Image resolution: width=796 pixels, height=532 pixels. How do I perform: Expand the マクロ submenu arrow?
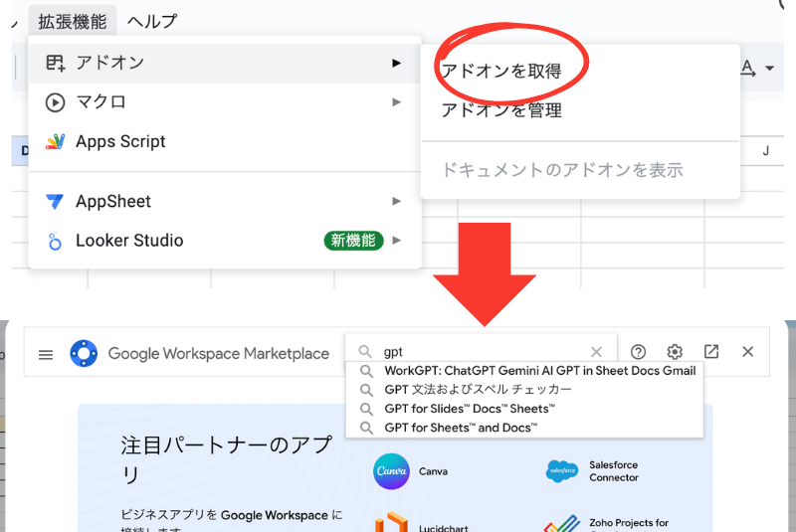[x=396, y=102]
